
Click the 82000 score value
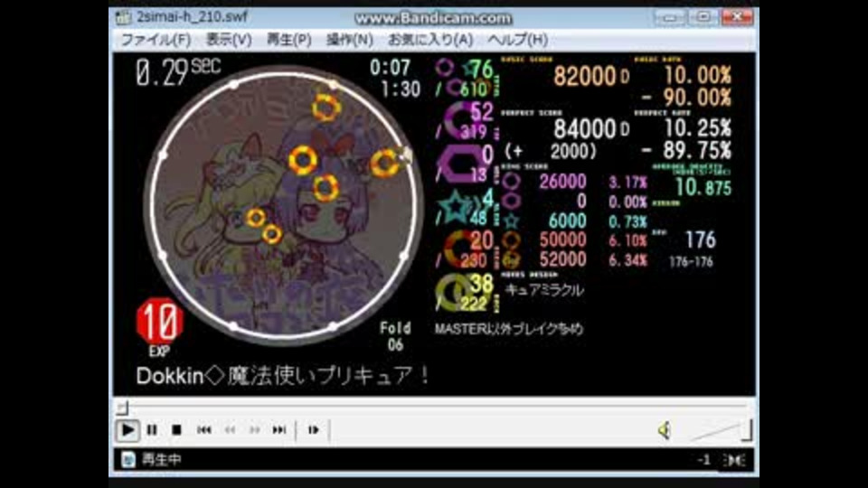point(585,76)
